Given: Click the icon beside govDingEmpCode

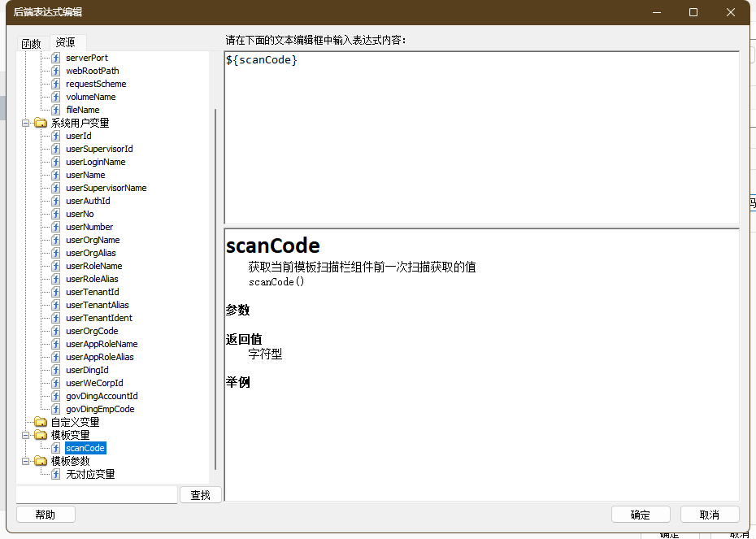Looking at the screenshot, I should click(56, 409).
